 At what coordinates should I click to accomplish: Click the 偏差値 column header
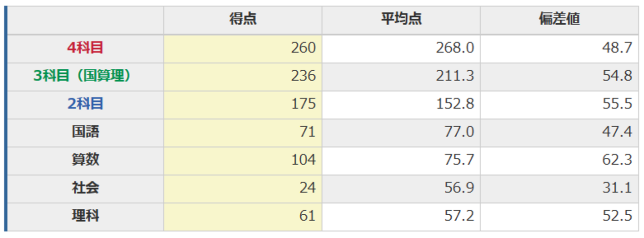(559, 19)
